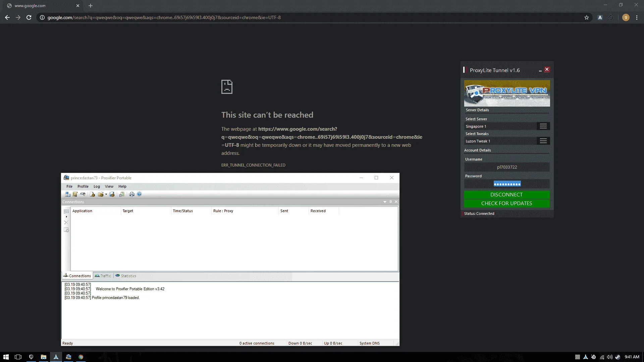Open the Windows Start menu
This screenshot has height=362, width=644.
(x=6, y=357)
